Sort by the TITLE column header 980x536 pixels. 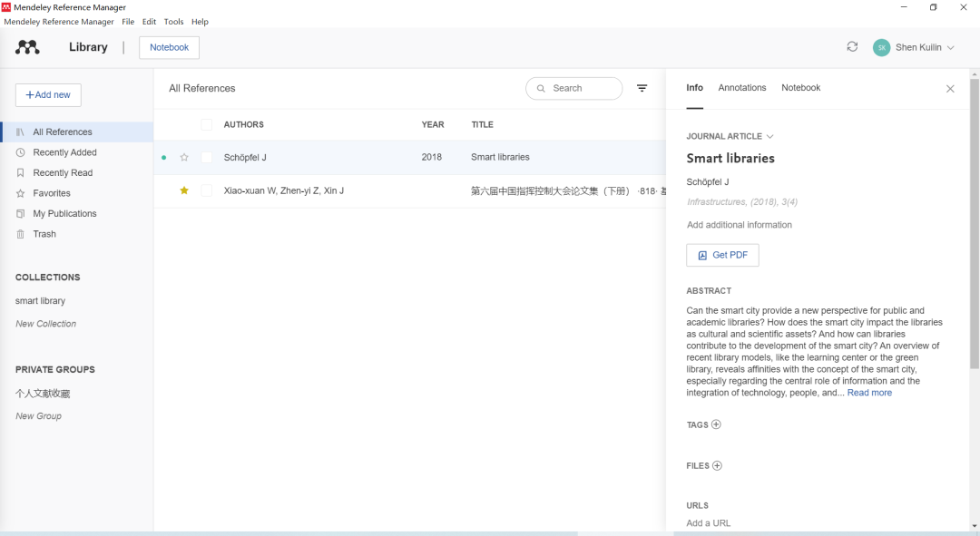point(482,124)
